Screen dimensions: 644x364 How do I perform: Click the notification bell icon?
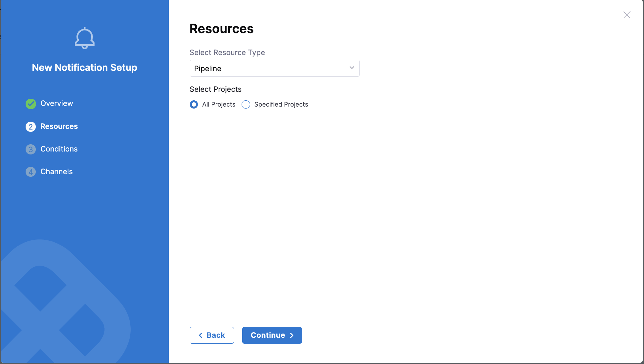pos(85,38)
